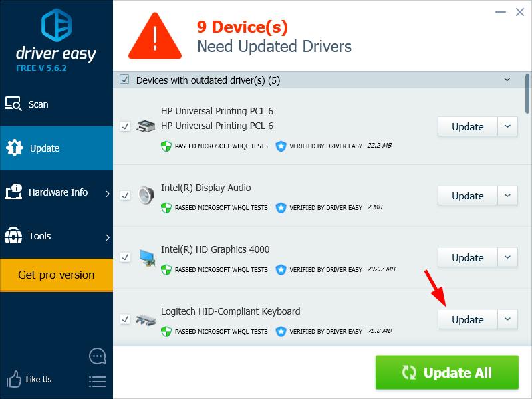
Task: Click verified blue badge for Logitech Keyboard
Action: 281,331
